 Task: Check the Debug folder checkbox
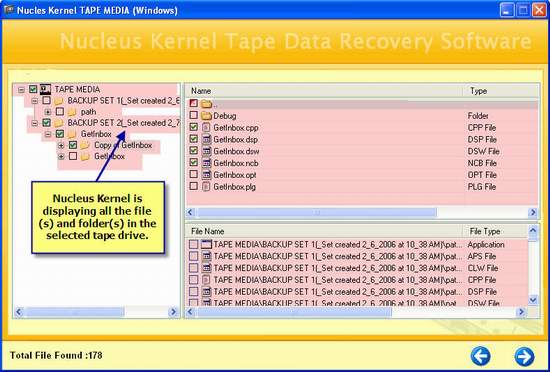pyautogui.click(x=194, y=115)
